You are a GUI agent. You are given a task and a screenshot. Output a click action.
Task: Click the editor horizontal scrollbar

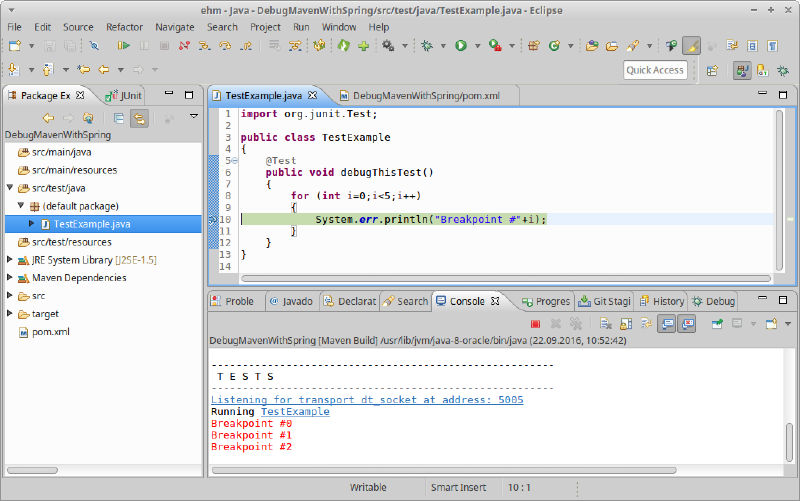pyautogui.click(x=500, y=278)
